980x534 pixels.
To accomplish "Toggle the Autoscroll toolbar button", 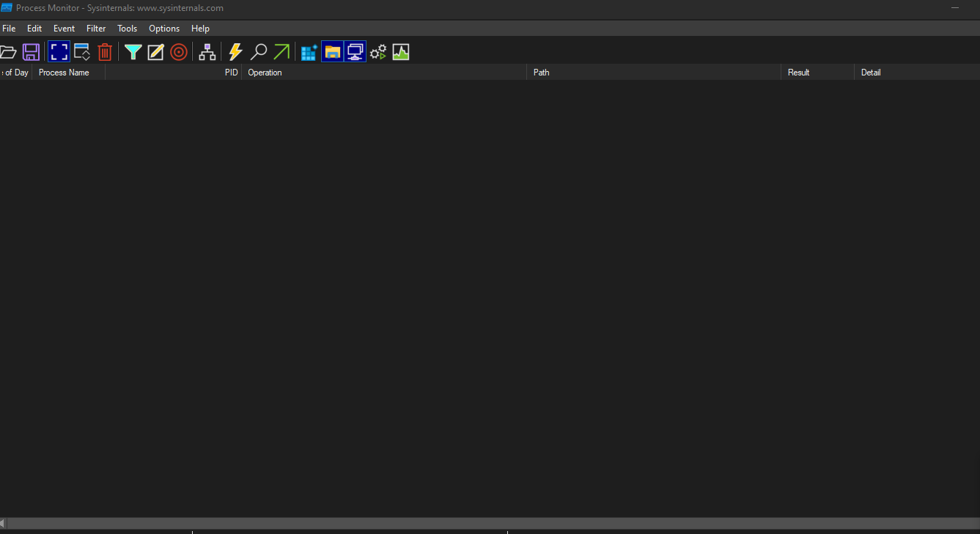I will (82, 52).
